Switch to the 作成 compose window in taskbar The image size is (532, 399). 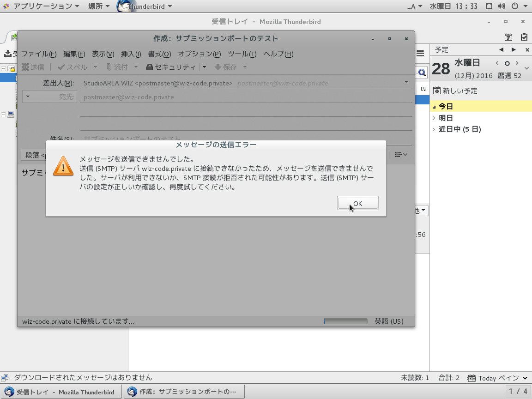coord(185,392)
